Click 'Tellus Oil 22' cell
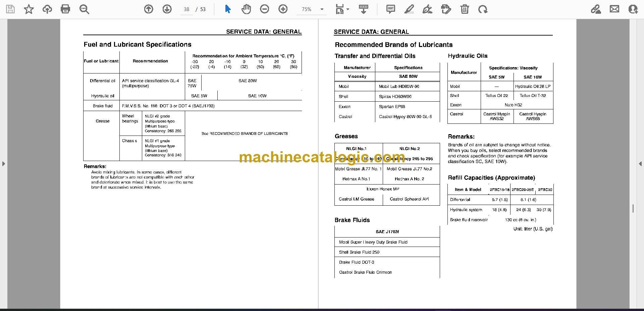 point(496,96)
